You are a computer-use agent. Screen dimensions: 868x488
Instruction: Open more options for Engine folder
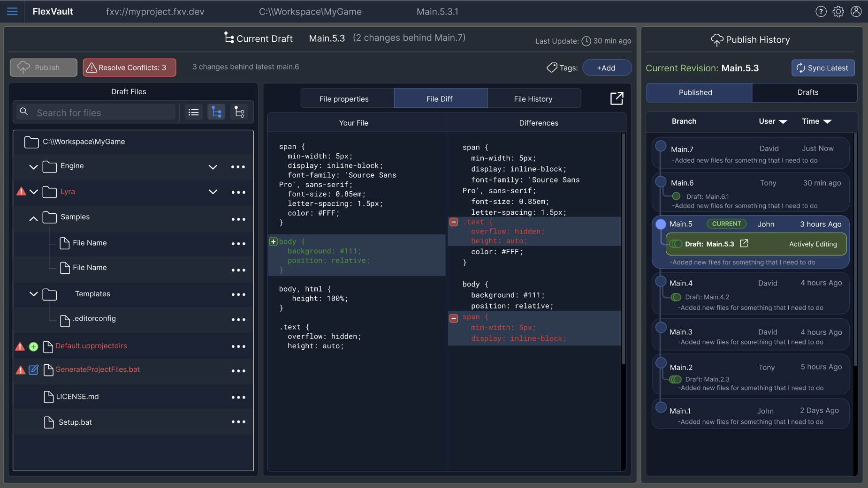coord(238,167)
